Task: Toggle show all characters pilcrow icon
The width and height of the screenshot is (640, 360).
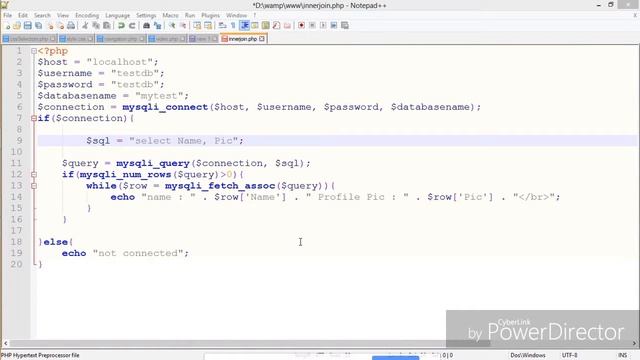Action: pos(233,25)
